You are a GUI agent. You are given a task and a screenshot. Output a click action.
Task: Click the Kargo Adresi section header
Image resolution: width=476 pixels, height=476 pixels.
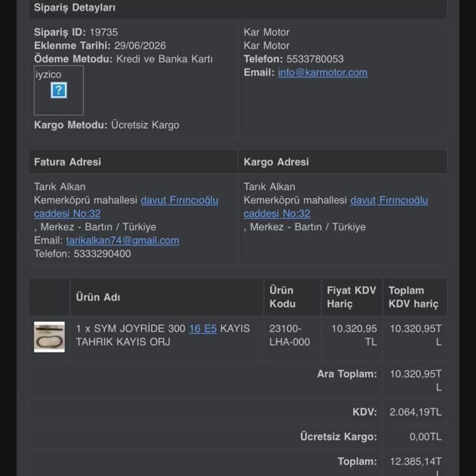pyautogui.click(x=276, y=162)
